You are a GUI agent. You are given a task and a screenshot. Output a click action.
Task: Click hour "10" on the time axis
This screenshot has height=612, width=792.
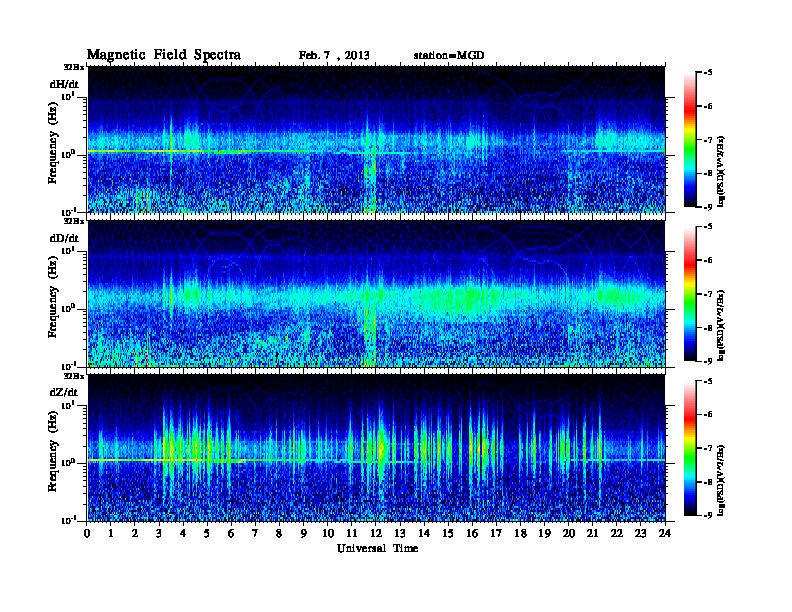(x=328, y=534)
